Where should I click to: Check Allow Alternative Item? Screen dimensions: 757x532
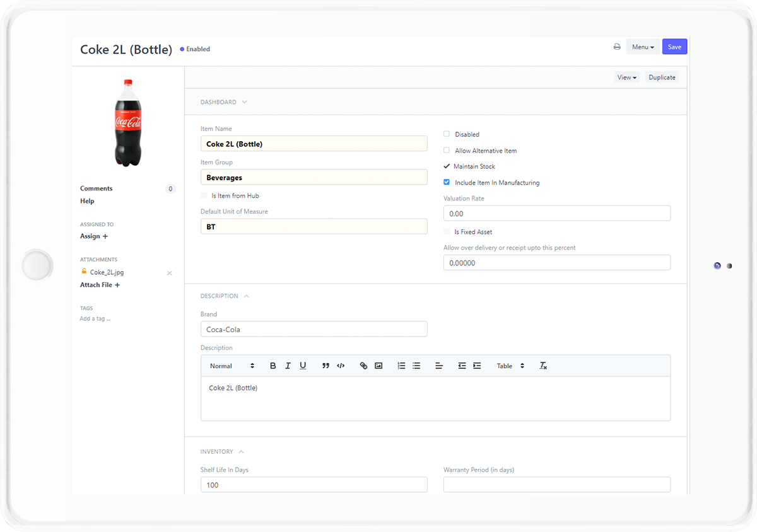click(447, 151)
